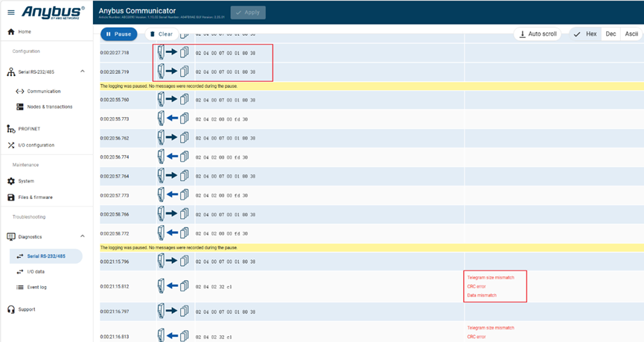
Task: Click direction arrow icon at 0:00:21:15.812
Action: [x=173, y=286]
